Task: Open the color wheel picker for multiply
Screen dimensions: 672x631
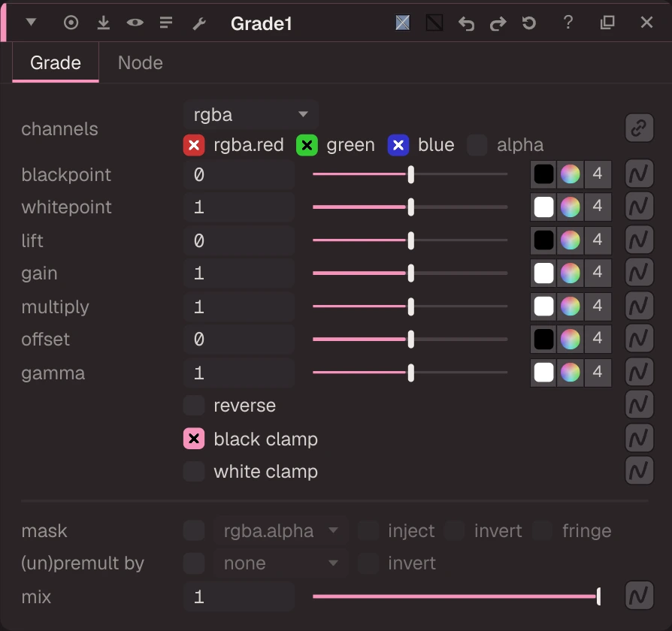Action: coord(570,306)
